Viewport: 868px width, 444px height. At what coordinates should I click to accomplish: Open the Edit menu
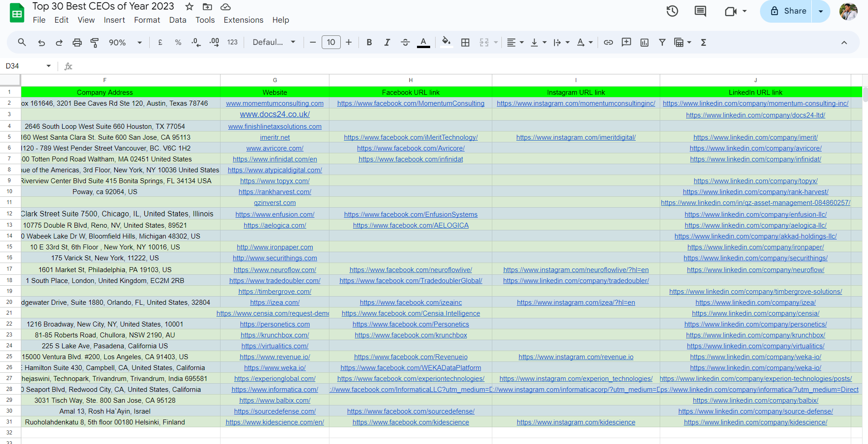click(61, 20)
